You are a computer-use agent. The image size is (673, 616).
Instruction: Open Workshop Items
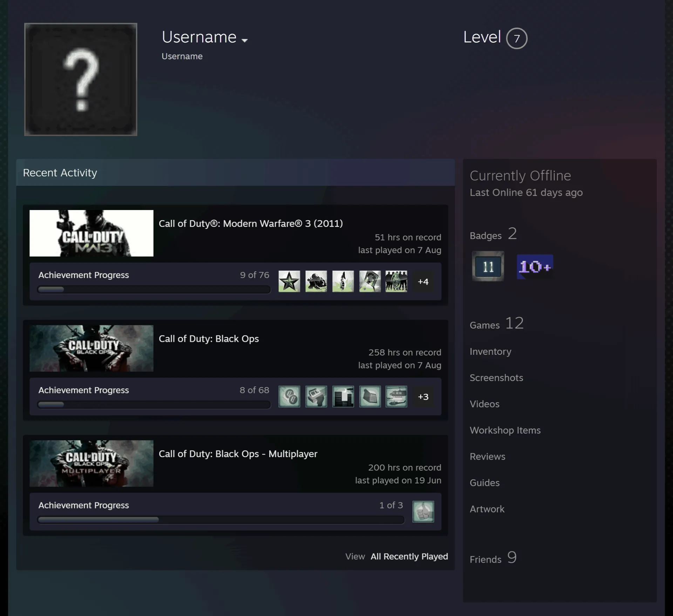click(505, 430)
